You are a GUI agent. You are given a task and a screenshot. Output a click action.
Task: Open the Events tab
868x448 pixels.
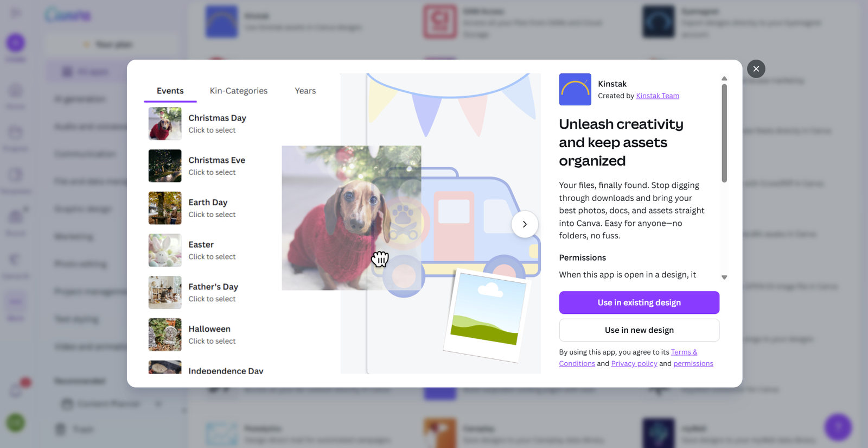pyautogui.click(x=170, y=91)
